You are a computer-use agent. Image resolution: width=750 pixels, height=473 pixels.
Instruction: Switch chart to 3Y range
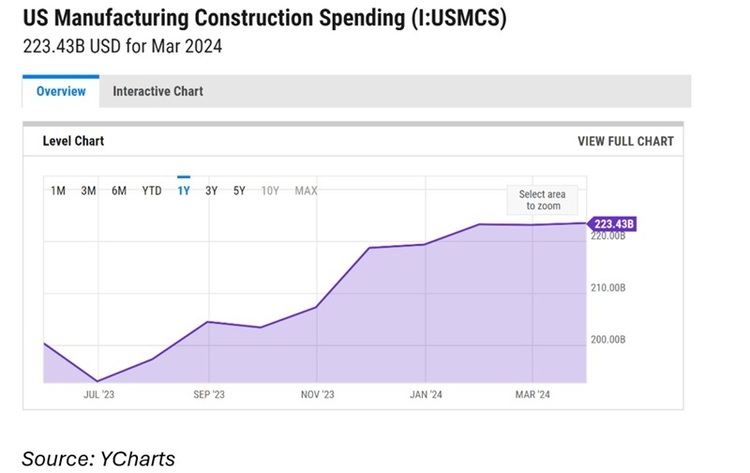pyautogui.click(x=212, y=191)
